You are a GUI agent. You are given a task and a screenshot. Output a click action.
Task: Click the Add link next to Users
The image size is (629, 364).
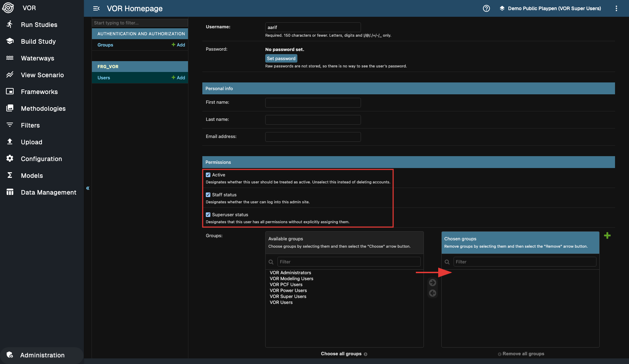tap(178, 78)
